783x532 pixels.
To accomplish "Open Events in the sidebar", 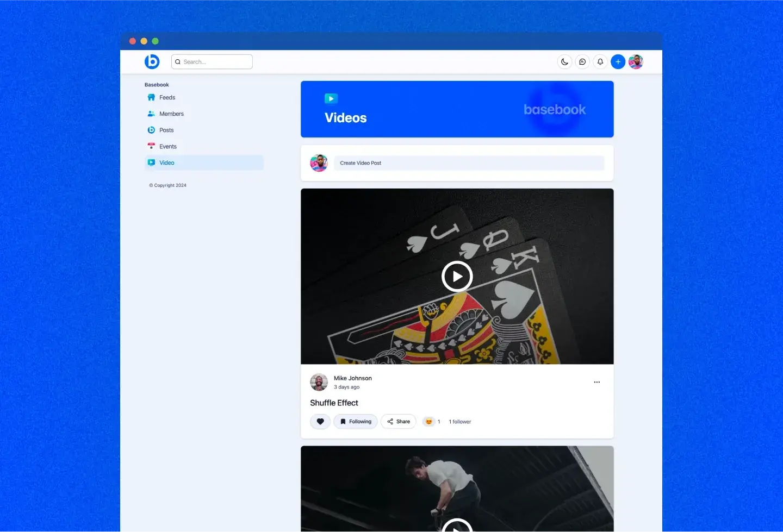I will (204, 146).
